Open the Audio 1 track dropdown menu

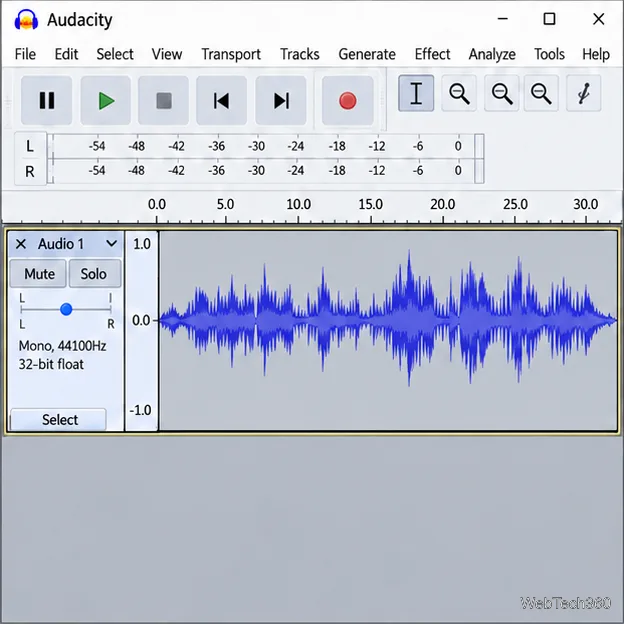click(x=112, y=243)
